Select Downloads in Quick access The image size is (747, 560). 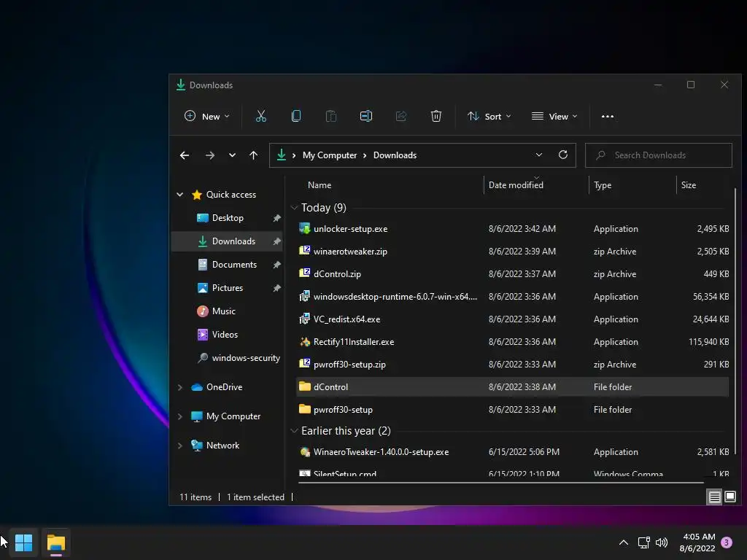pos(228,241)
